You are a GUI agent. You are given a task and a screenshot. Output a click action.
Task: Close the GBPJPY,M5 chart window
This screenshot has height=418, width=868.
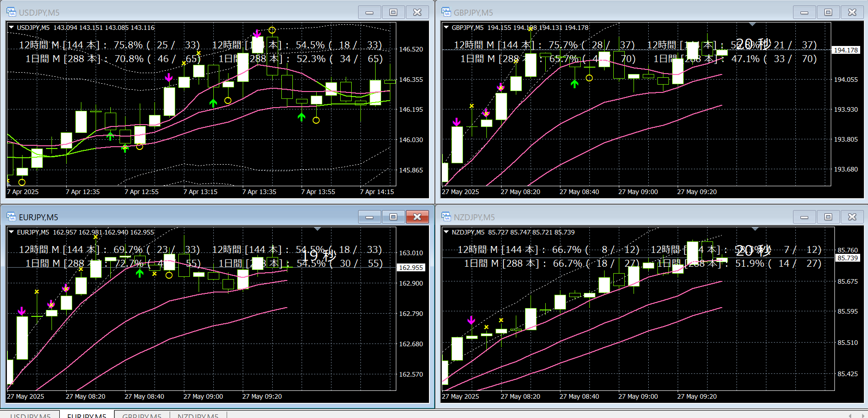click(x=852, y=12)
